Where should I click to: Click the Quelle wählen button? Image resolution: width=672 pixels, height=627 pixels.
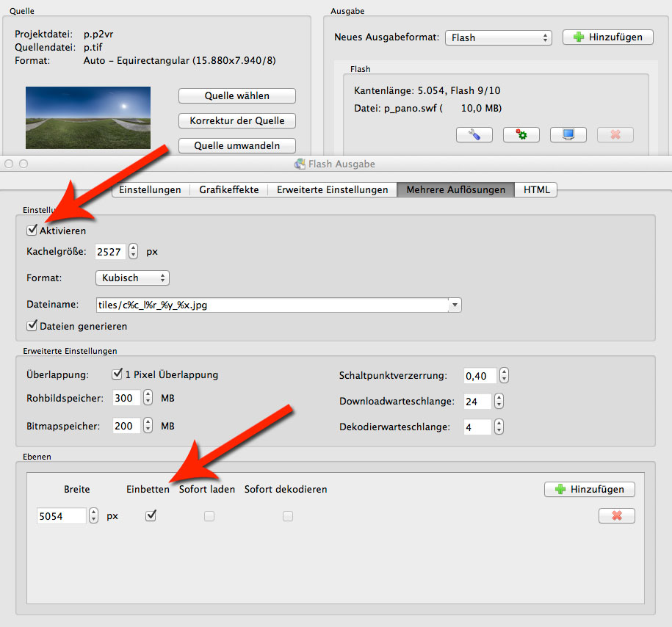pos(236,96)
